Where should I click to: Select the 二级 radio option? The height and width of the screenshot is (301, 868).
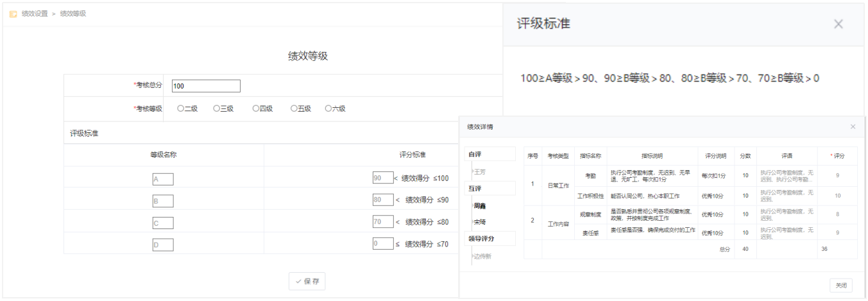pyautogui.click(x=181, y=109)
